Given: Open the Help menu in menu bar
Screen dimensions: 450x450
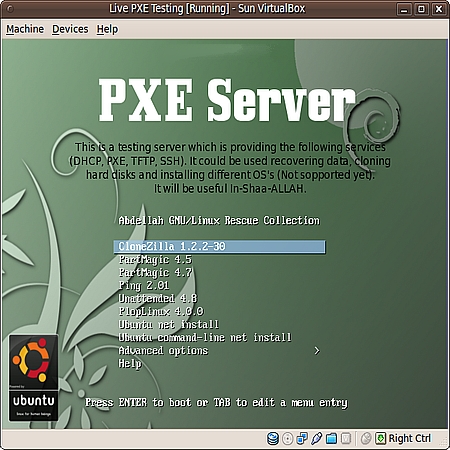Looking at the screenshot, I should (x=107, y=29).
